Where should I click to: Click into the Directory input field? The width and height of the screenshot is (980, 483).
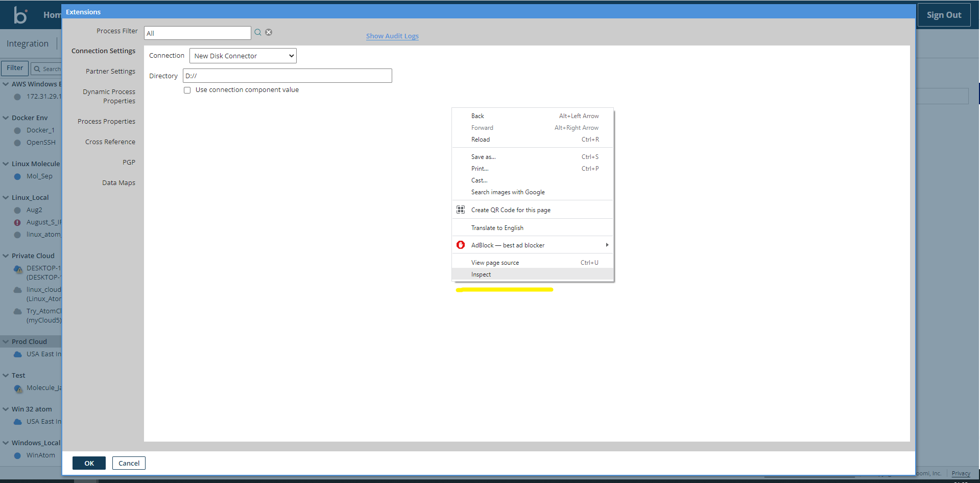coord(287,75)
